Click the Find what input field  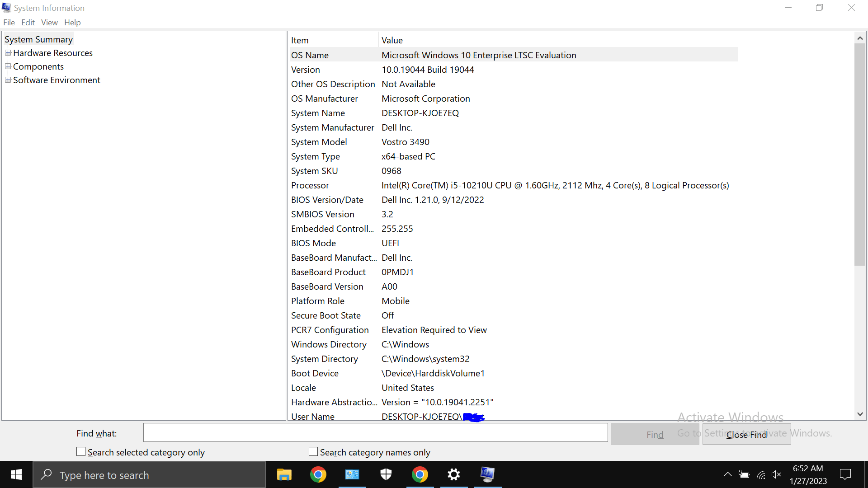coord(375,433)
